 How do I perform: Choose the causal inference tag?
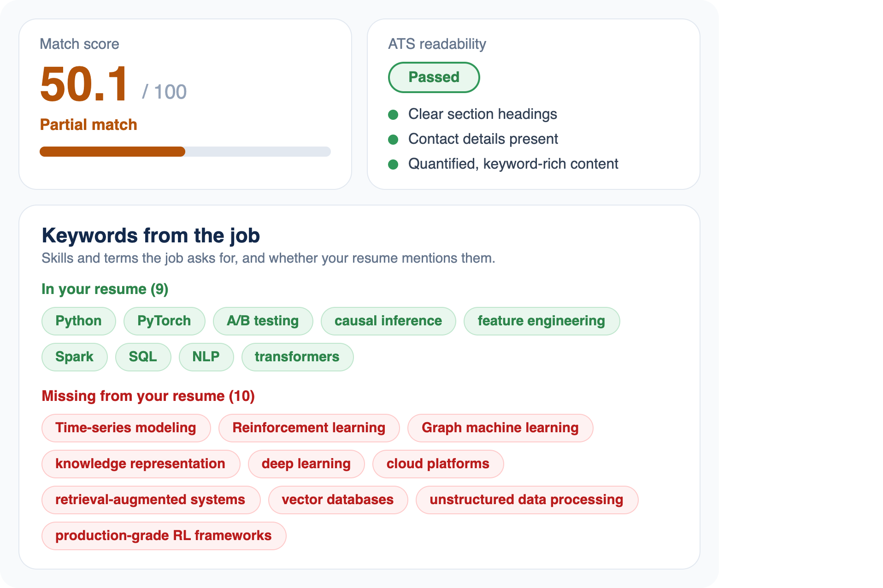coord(388,321)
